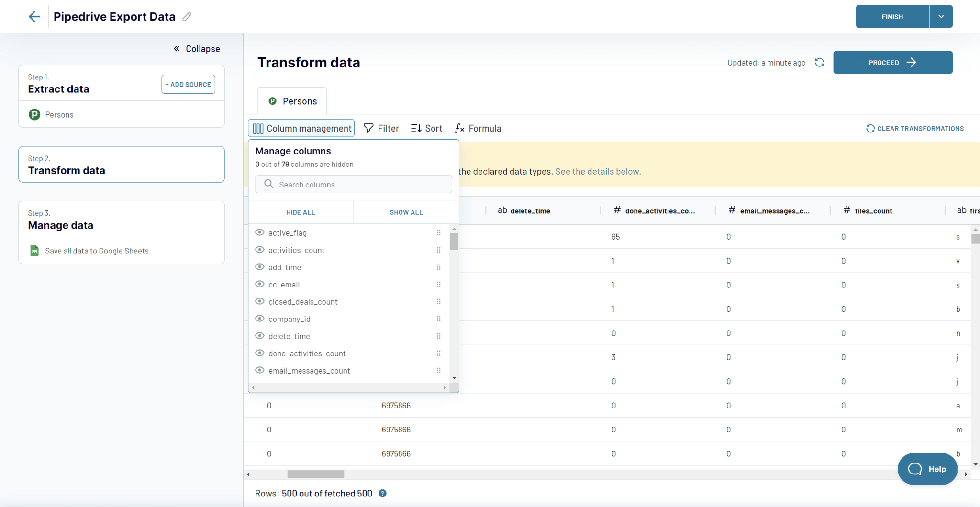The height and width of the screenshot is (507, 980).
Task: Hide the active_flag column via its eye toggle
Action: pos(260,232)
